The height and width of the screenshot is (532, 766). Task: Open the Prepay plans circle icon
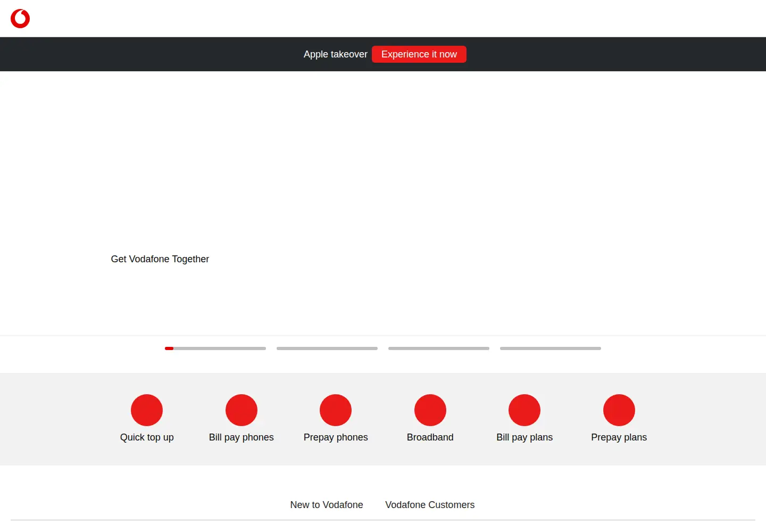click(x=619, y=410)
